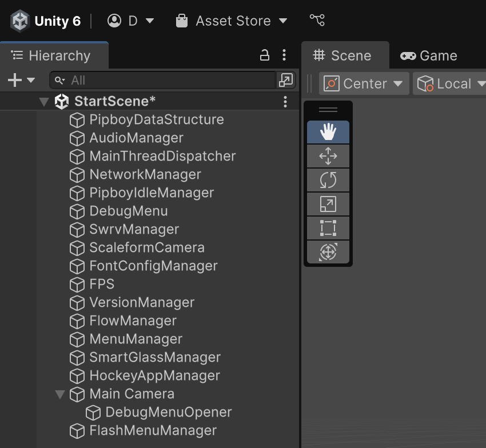Select NetworkManager in the hierarchy
The width and height of the screenshot is (486, 448).
(x=145, y=174)
